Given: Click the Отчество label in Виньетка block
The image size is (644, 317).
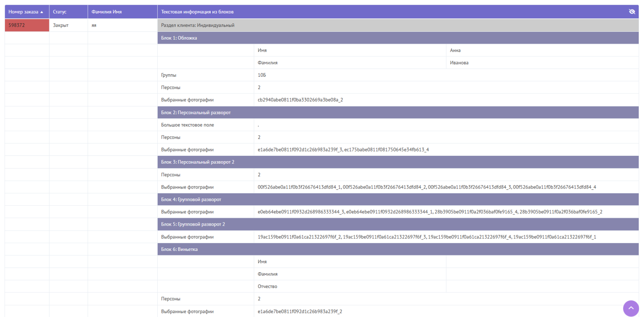Looking at the screenshot, I should click(267, 286).
